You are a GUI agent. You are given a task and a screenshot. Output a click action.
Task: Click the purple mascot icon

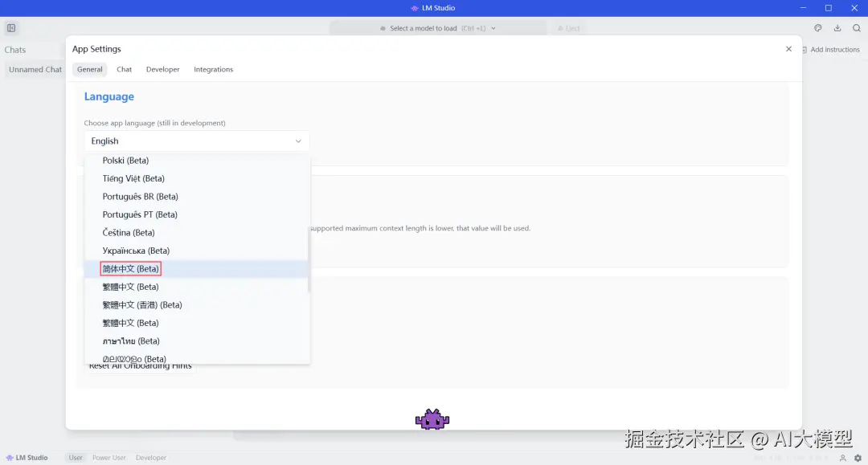coord(432,420)
